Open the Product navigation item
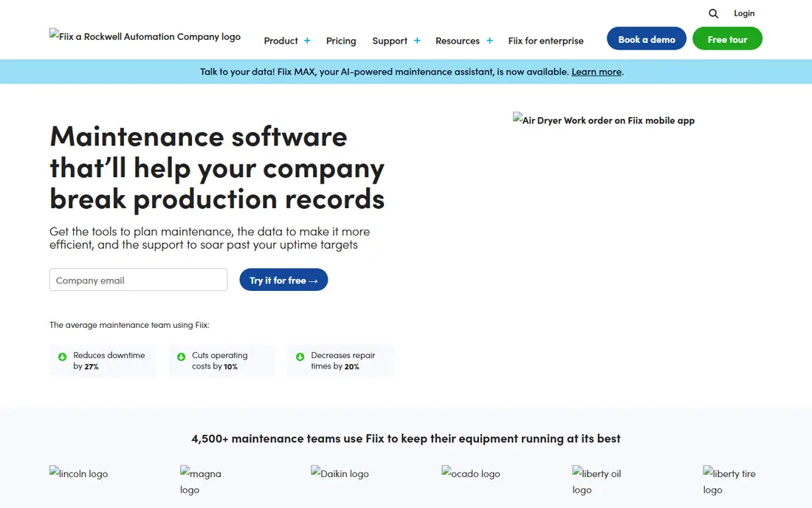The height and width of the screenshot is (508, 812). [x=281, y=41]
